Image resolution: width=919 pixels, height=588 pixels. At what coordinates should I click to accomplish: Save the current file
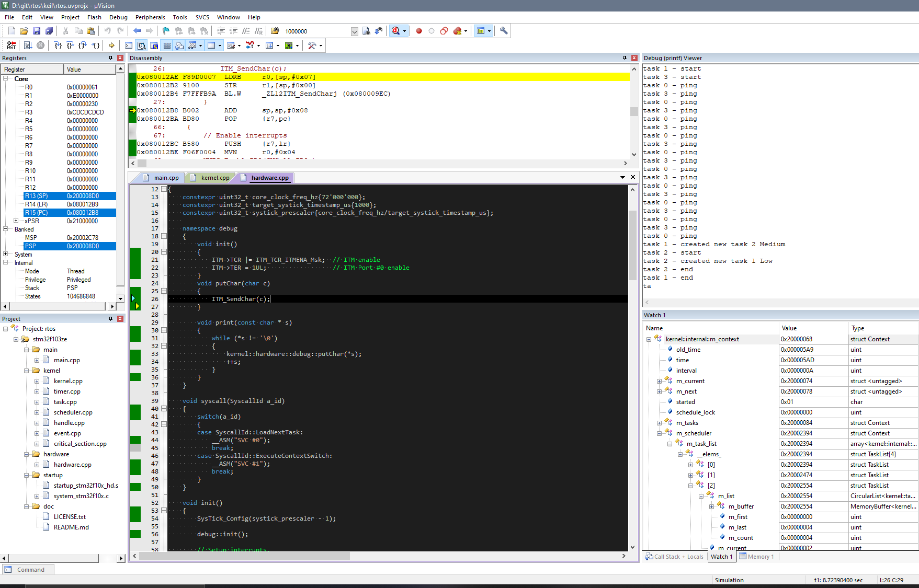point(37,31)
